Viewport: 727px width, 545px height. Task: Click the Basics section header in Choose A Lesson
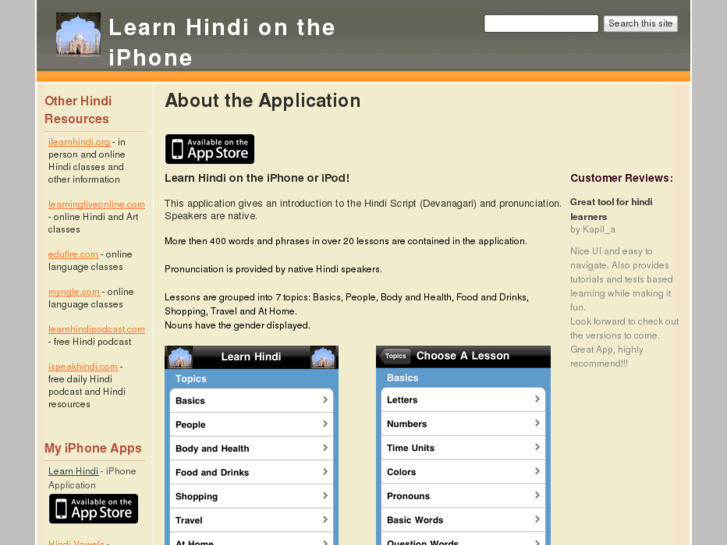coord(402,378)
